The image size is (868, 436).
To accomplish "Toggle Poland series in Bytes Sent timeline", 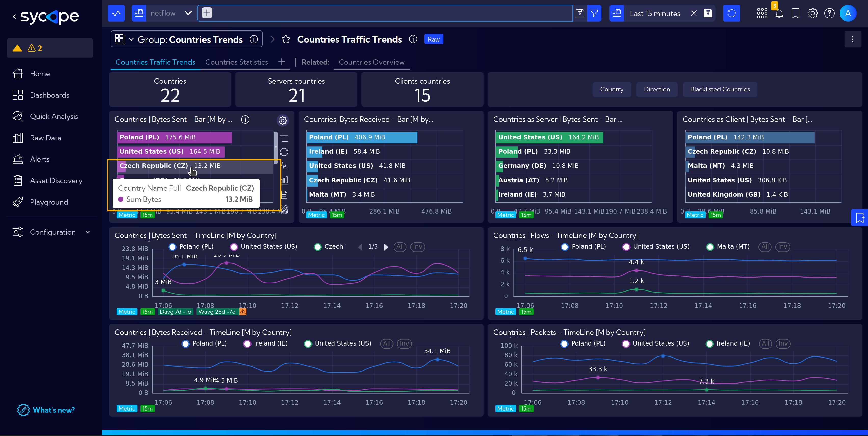I will [x=191, y=246].
